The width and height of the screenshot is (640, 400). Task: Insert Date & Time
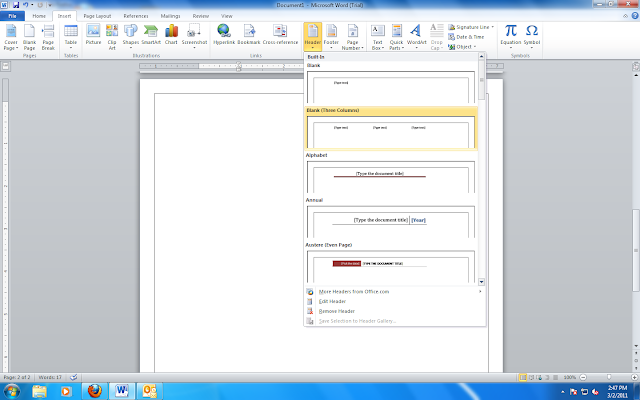coord(466,37)
